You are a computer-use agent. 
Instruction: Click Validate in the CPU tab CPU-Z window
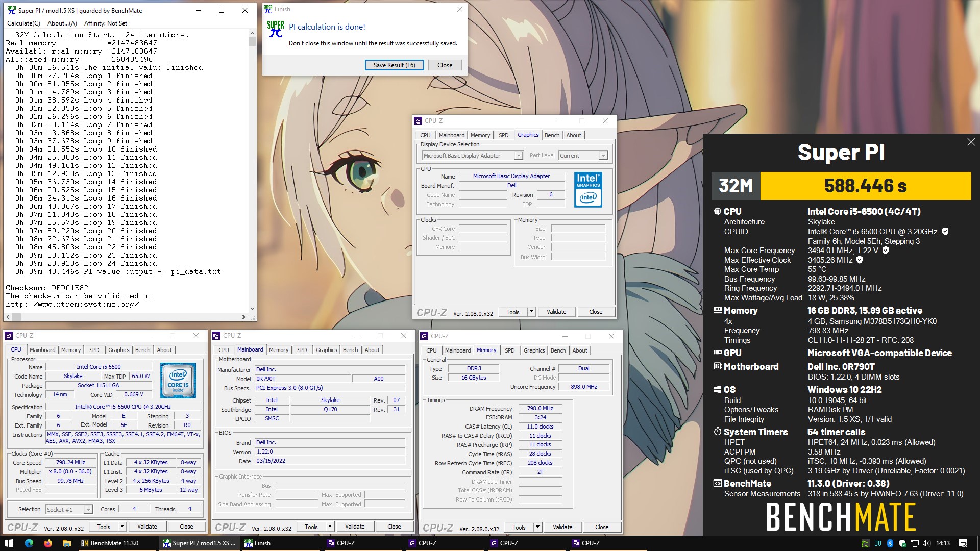(147, 527)
